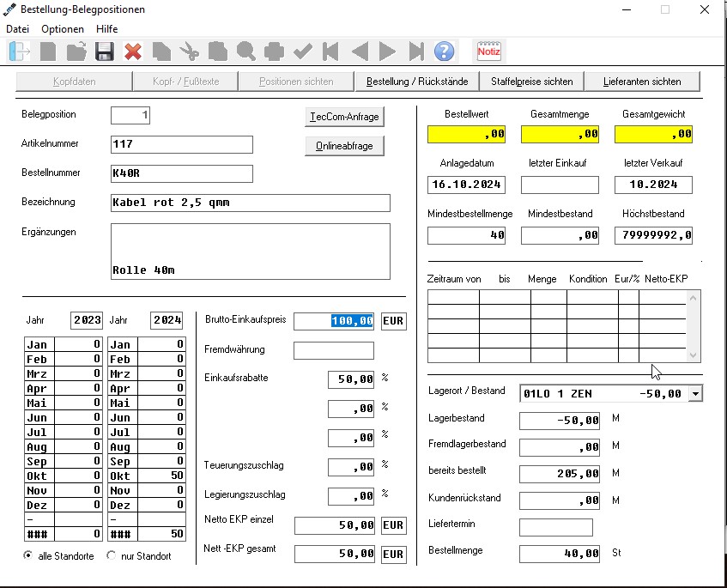Click scroll up arrow in Zeitraum table

pos(693,298)
